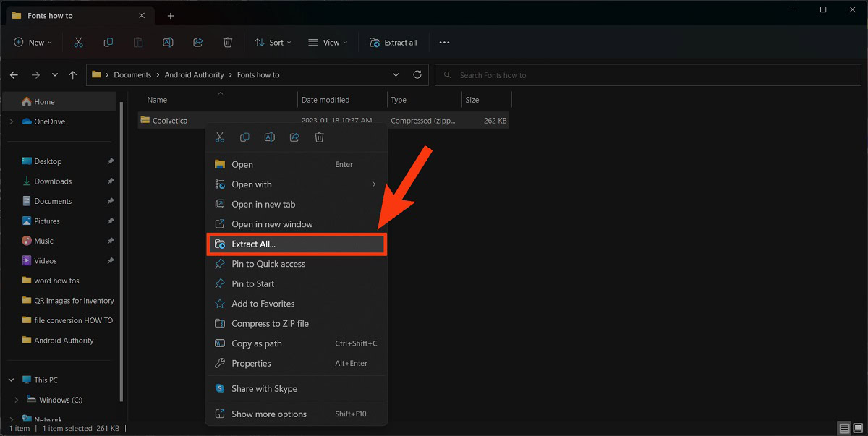
Task: Click the New button in the toolbar
Action: click(33, 43)
